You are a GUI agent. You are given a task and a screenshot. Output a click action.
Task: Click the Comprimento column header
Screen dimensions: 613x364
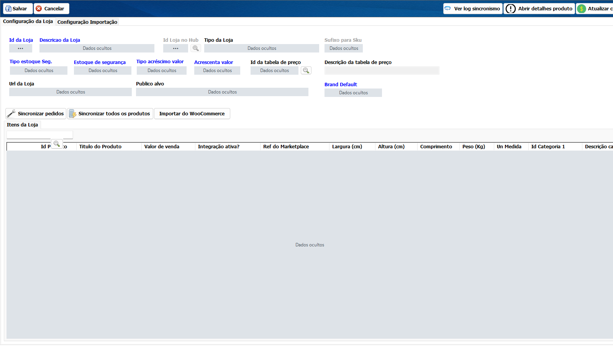[x=438, y=146]
